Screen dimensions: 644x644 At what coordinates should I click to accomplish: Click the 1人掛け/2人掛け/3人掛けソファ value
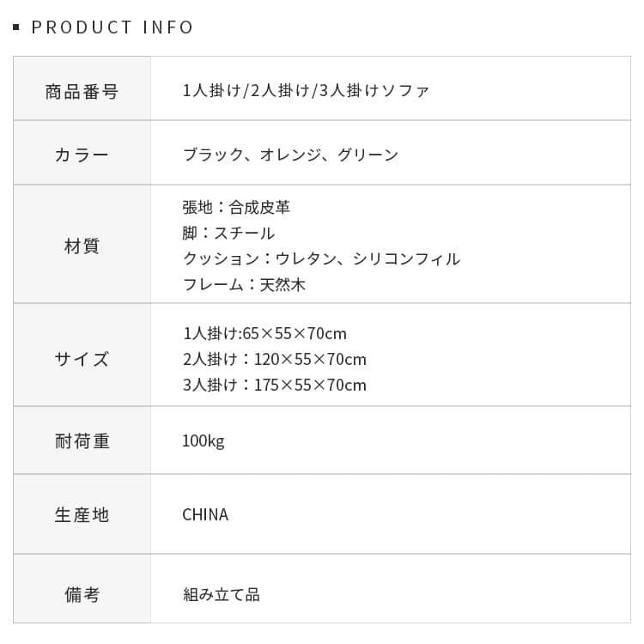pyautogui.click(x=306, y=91)
